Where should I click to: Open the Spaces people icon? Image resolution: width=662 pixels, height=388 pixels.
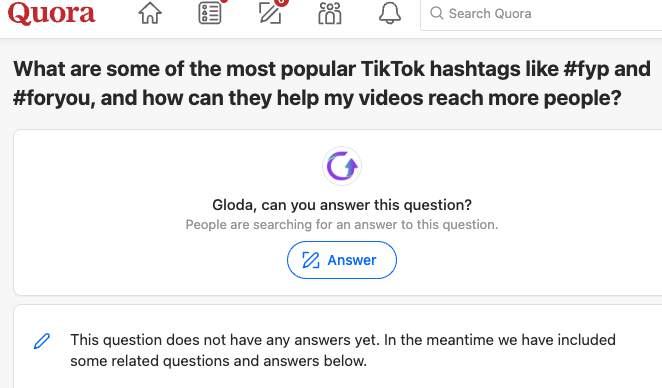(330, 13)
